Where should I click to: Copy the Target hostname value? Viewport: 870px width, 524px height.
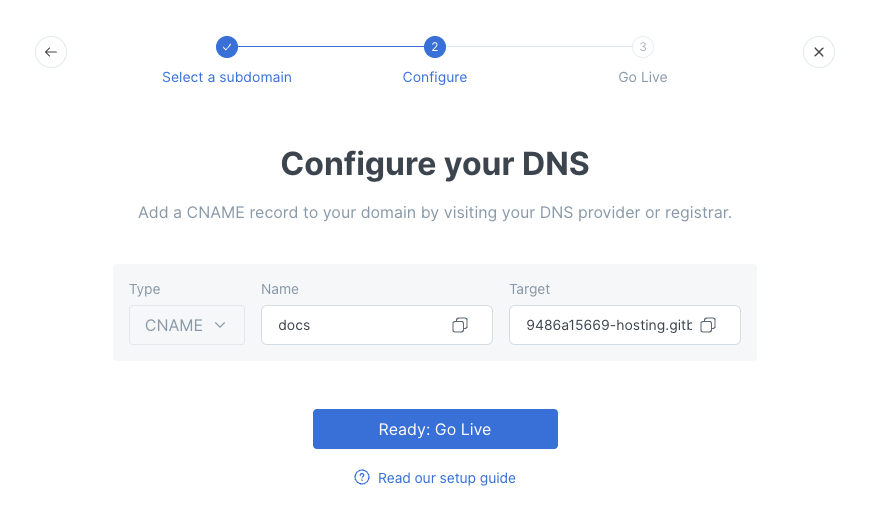pos(708,325)
